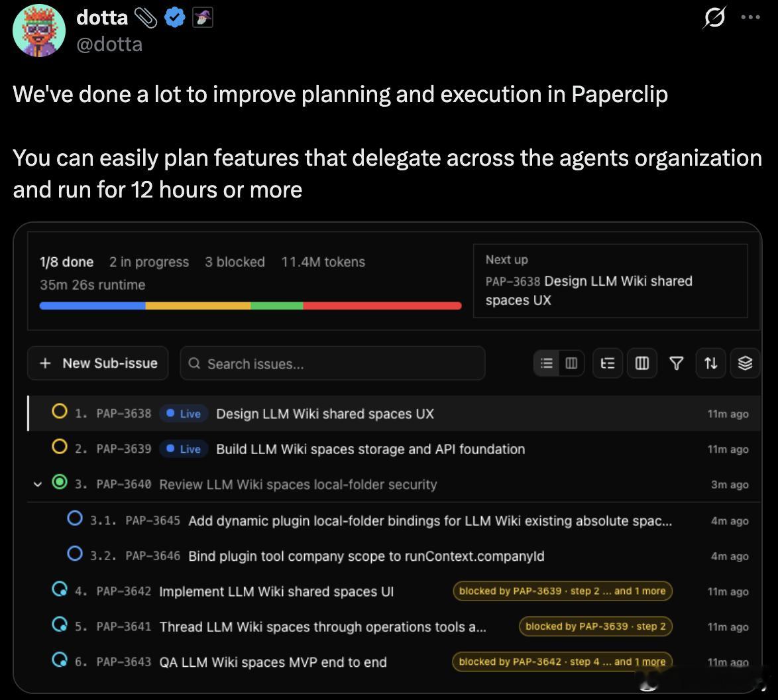This screenshot has height=700, width=778.
Task: Click the '35m 26s runtime' text
Action: tap(92, 284)
